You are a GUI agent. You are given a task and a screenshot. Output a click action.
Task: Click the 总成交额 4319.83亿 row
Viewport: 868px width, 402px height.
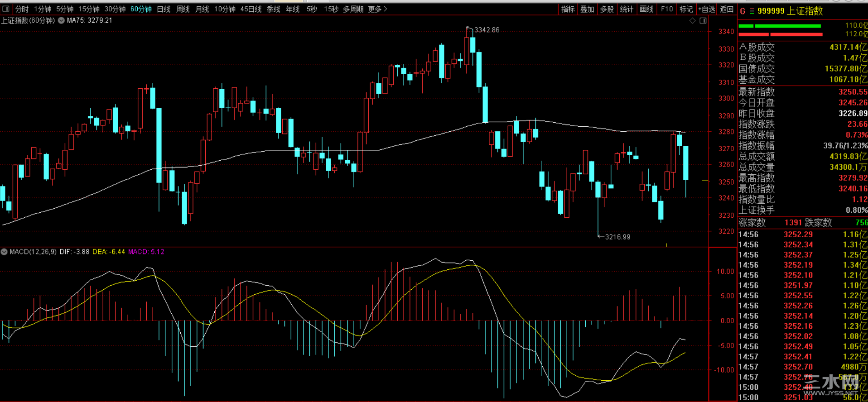click(x=803, y=157)
